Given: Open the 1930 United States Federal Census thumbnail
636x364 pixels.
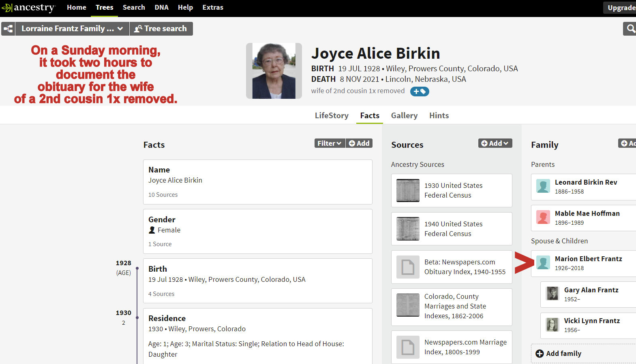Looking at the screenshot, I should [407, 190].
